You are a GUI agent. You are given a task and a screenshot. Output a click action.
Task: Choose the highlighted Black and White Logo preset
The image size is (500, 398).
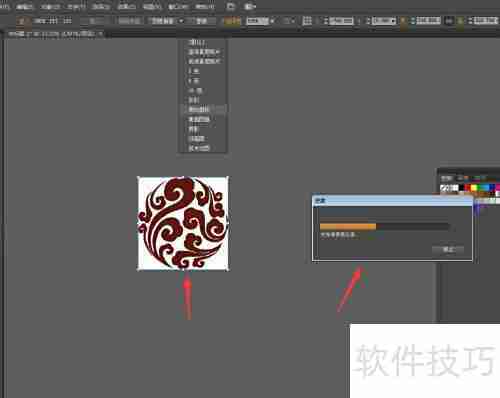pyautogui.click(x=203, y=109)
